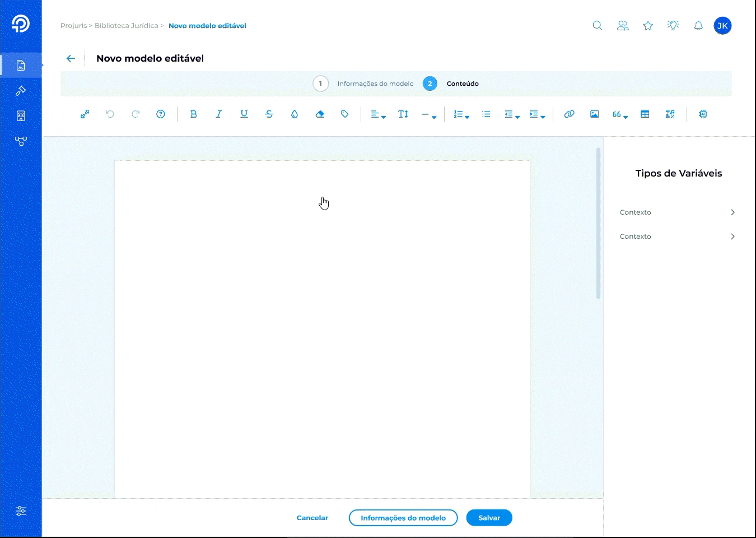The width and height of the screenshot is (756, 538).
Task: Click the Cancelar link
Action: tap(312, 518)
